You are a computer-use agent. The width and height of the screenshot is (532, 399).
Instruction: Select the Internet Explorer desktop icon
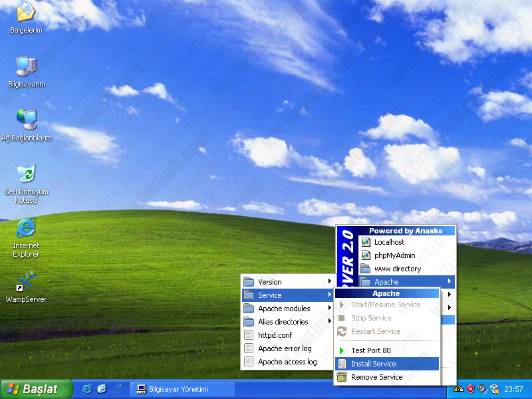26,227
